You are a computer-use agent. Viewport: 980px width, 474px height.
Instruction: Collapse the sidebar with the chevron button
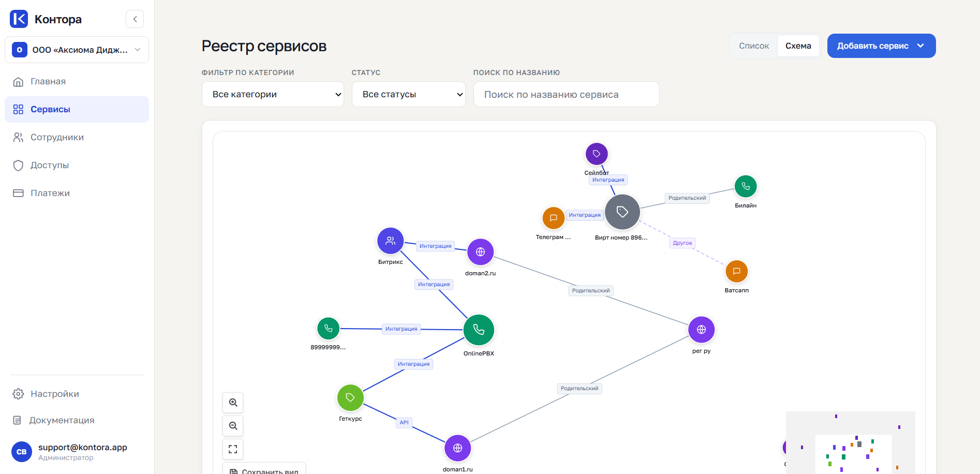(x=135, y=19)
